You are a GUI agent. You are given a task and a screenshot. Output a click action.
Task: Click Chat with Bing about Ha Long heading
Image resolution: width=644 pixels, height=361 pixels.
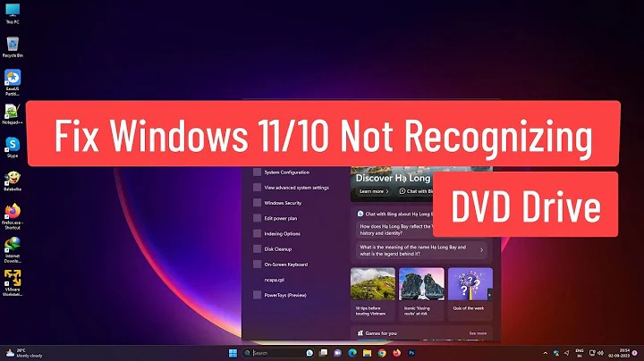point(394,214)
